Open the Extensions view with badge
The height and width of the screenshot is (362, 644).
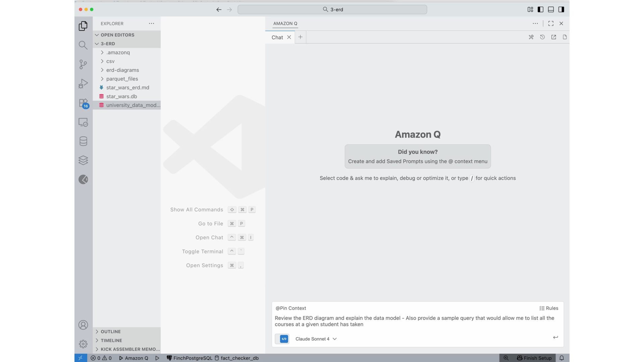pyautogui.click(x=83, y=103)
